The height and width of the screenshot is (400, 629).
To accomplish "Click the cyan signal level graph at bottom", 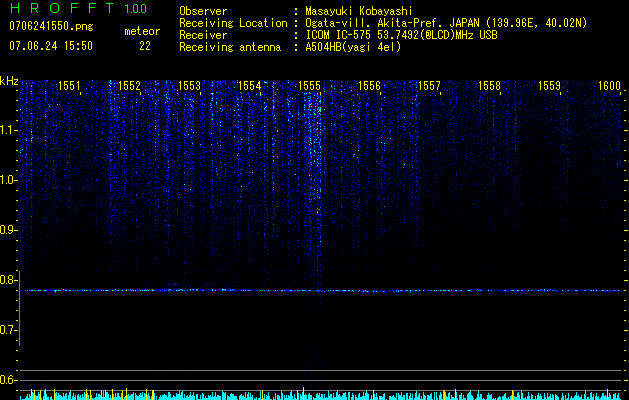I will click(x=320, y=396).
